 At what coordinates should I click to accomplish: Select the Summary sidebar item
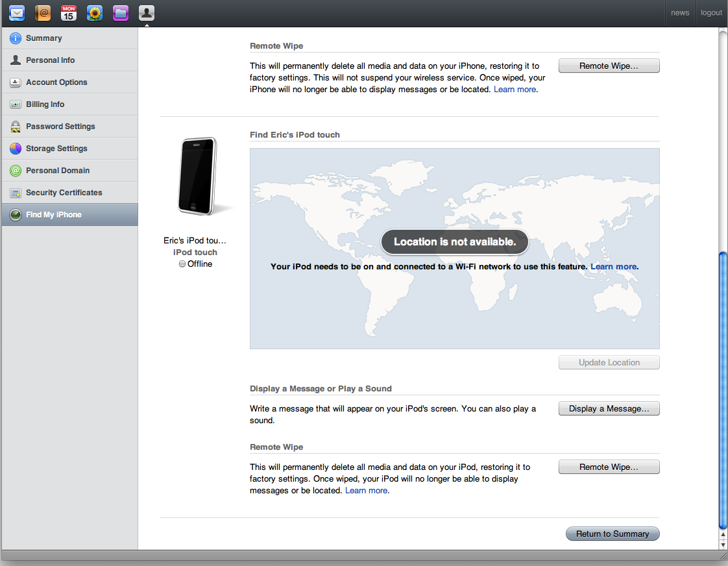[x=69, y=38]
